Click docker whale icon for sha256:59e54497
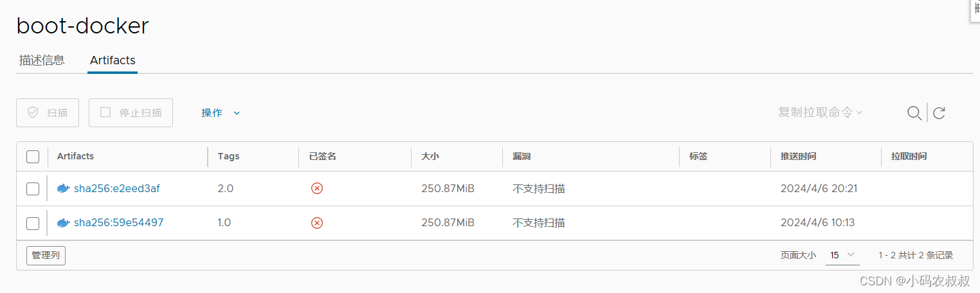The height and width of the screenshot is (293, 980). click(x=63, y=223)
